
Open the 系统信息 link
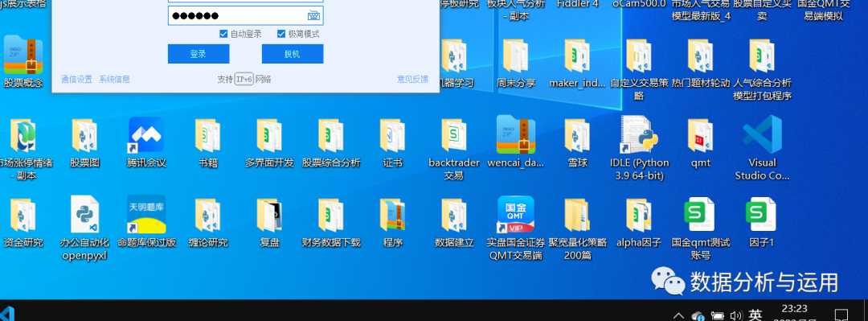click(x=115, y=80)
